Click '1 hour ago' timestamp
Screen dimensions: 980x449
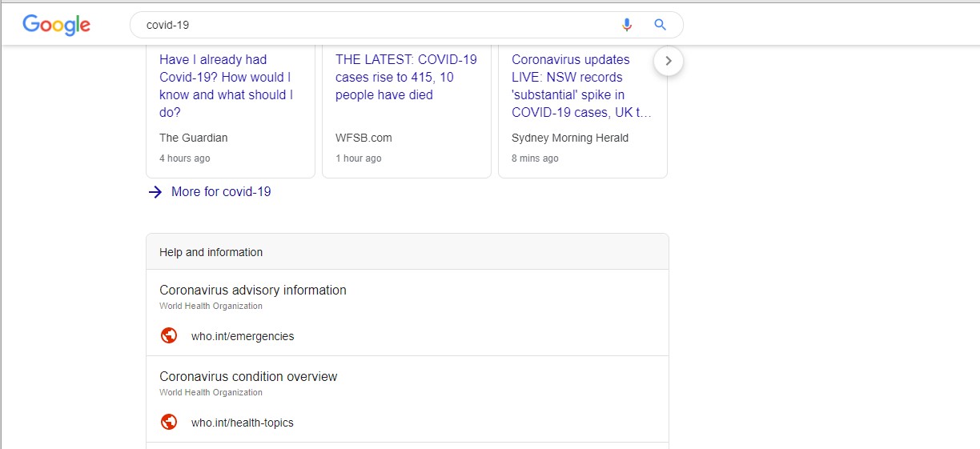click(x=359, y=158)
